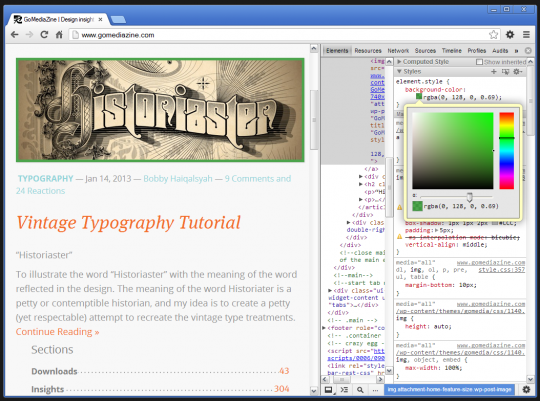Open the Audits panel

tap(500, 51)
